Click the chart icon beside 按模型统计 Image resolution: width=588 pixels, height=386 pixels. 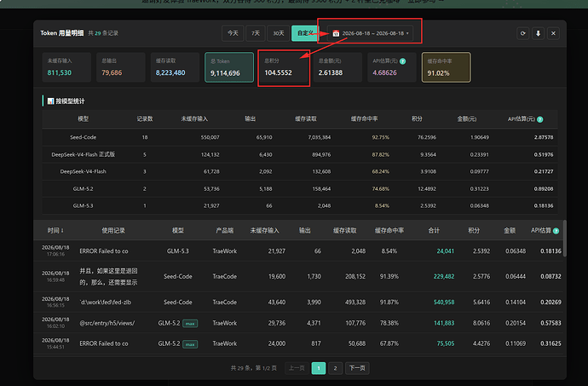[50, 101]
